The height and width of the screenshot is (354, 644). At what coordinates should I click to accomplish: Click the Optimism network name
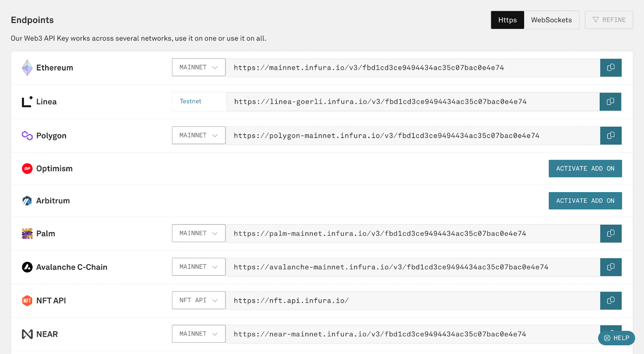(54, 169)
